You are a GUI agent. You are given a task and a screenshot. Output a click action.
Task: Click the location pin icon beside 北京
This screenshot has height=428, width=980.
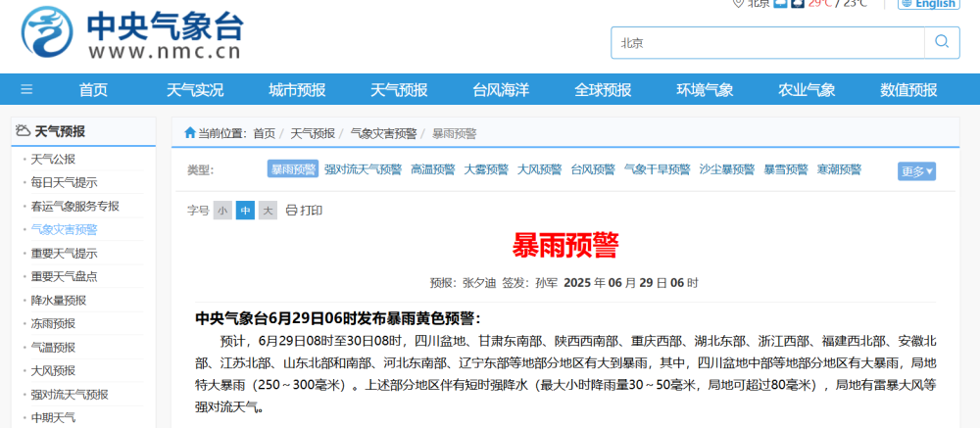coord(738,3)
